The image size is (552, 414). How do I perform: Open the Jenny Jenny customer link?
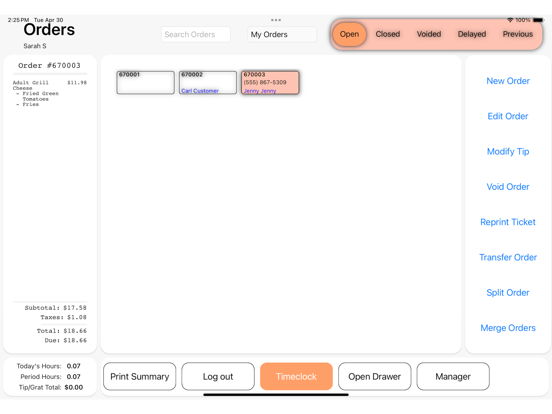[x=260, y=91]
